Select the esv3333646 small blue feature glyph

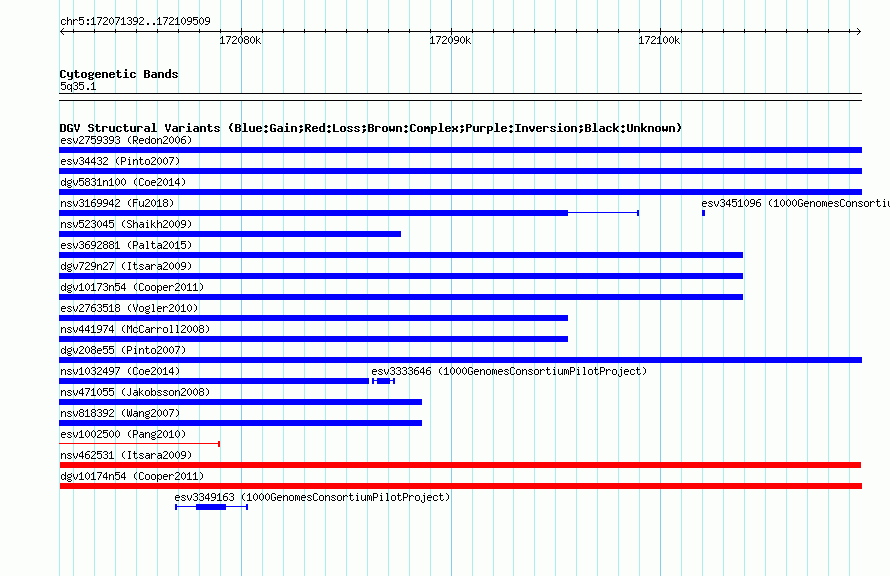(383, 381)
